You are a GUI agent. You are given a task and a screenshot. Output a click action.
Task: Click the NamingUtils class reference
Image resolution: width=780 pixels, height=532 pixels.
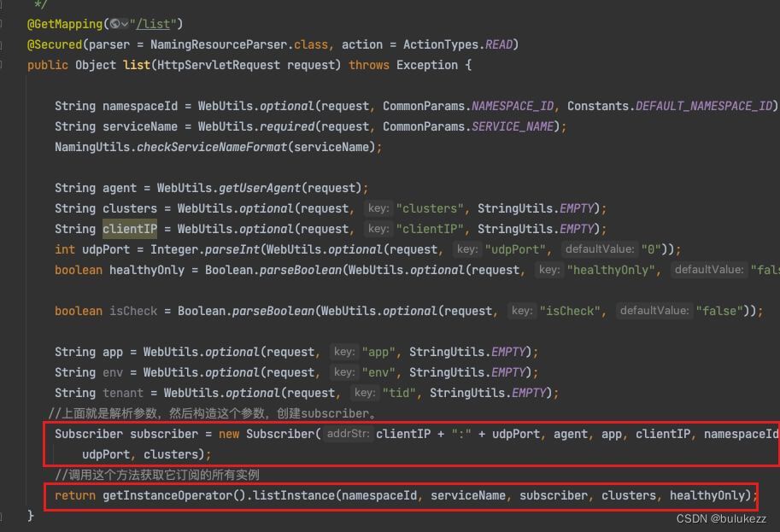pos(92,147)
